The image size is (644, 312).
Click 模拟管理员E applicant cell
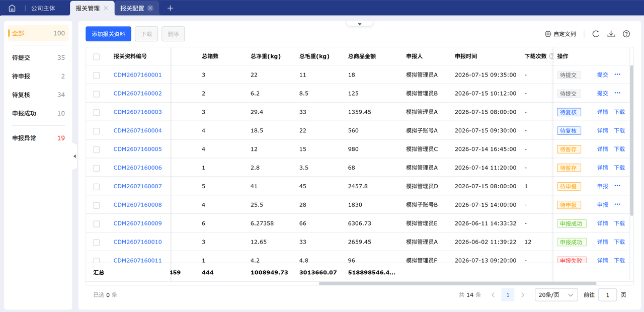tap(422, 223)
